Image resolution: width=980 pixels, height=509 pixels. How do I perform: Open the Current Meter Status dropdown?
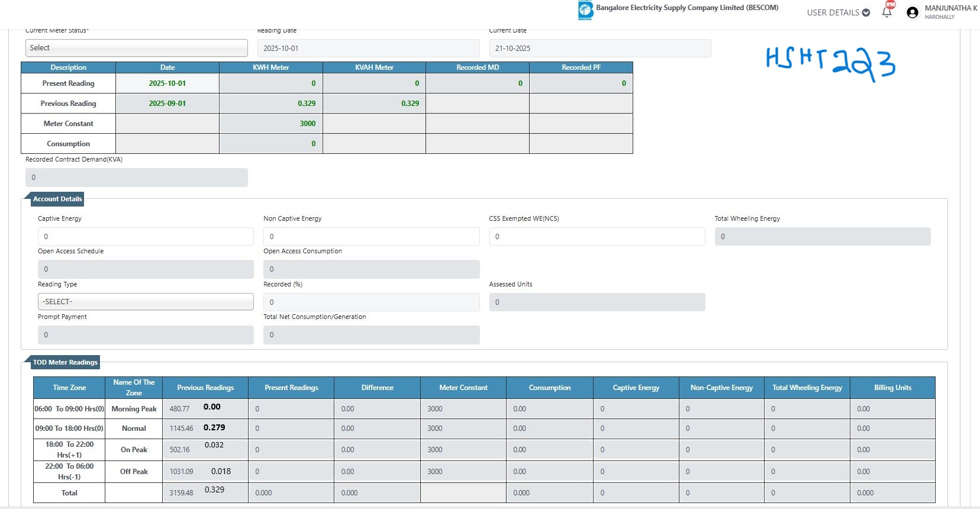pyautogui.click(x=137, y=48)
